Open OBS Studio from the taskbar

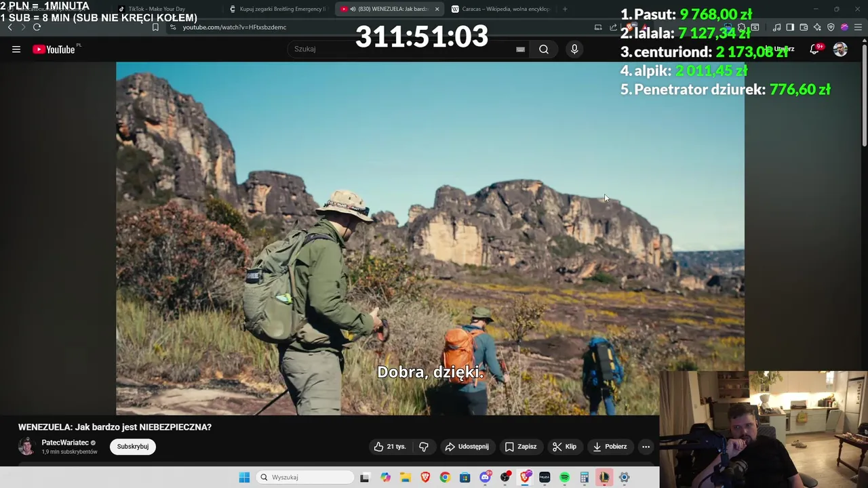click(x=505, y=477)
